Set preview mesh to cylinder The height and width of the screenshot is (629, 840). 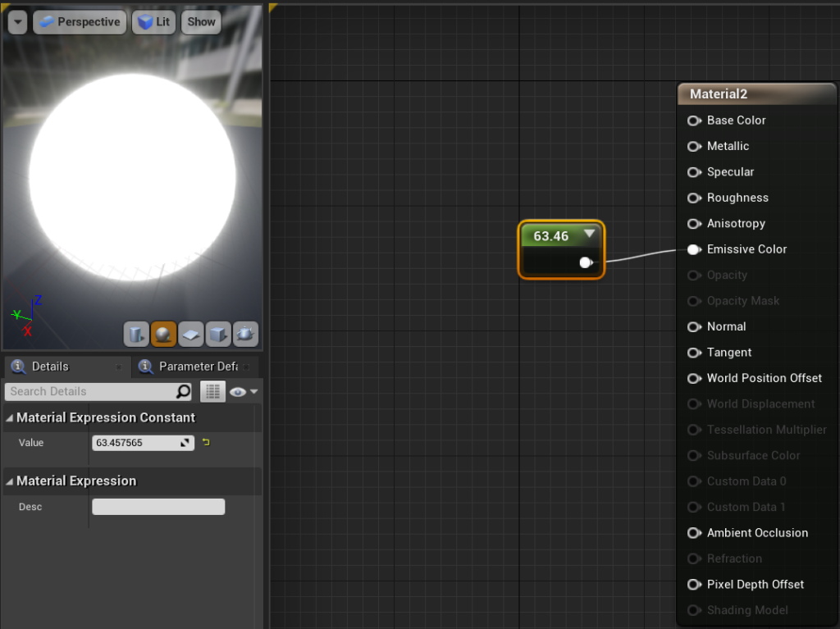(136, 334)
